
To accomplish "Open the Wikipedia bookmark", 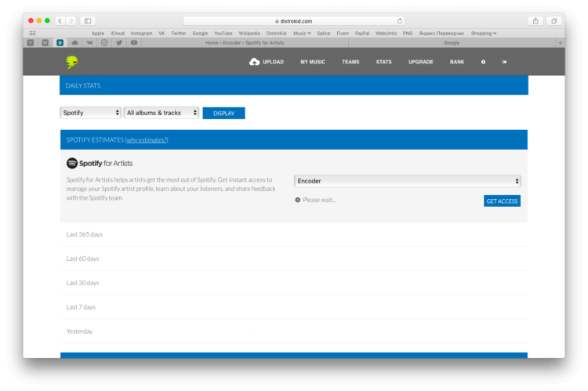I will tap(249, 34).
